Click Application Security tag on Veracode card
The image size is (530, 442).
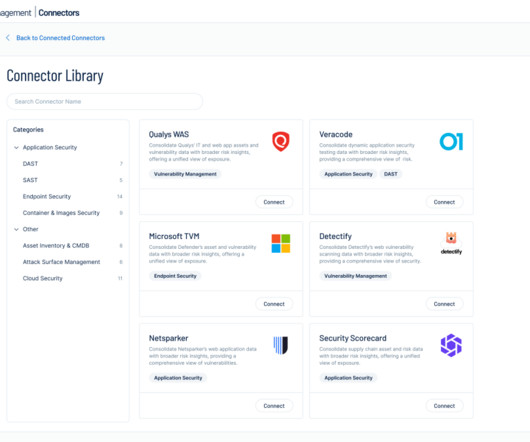348,174
